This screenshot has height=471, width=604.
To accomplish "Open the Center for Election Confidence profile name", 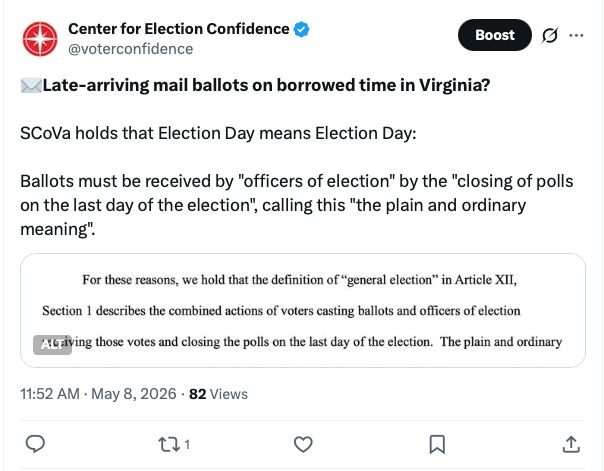I will [x=179, y=29].
